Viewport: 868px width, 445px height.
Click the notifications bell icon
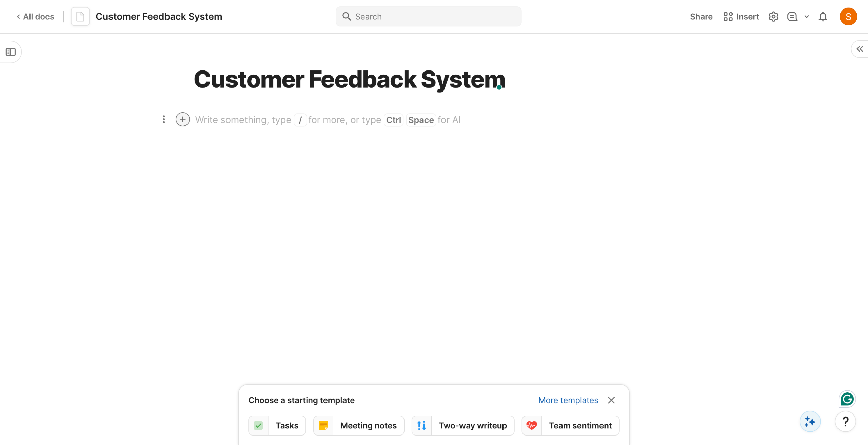[x=823, y=17]
